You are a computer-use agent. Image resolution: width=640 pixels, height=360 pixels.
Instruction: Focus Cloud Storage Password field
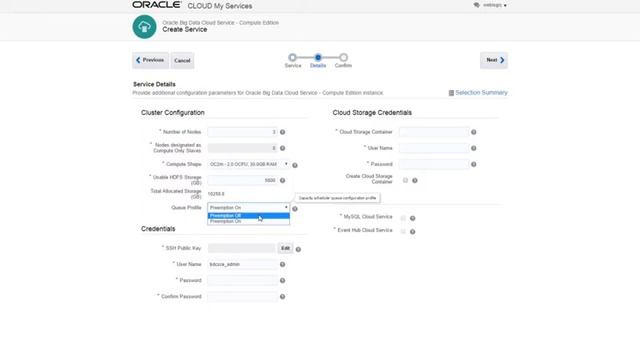[434, 164]
